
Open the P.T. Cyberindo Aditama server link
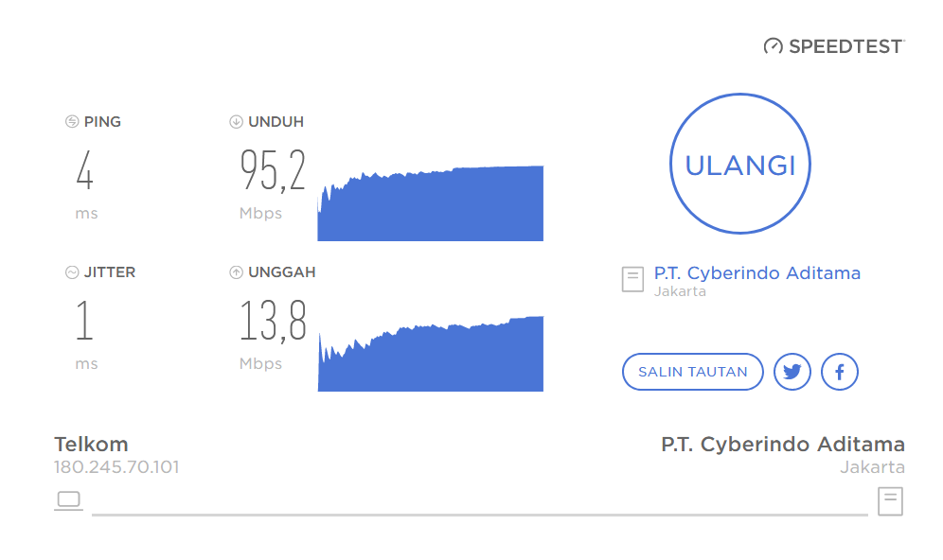(x=756, y=273)
